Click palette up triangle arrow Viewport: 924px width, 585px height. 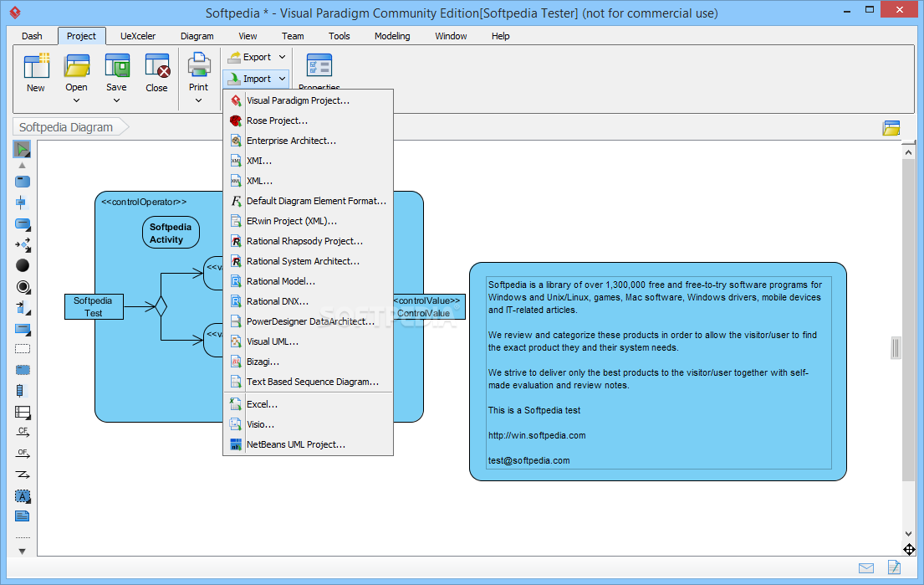[x=23, y=166]
